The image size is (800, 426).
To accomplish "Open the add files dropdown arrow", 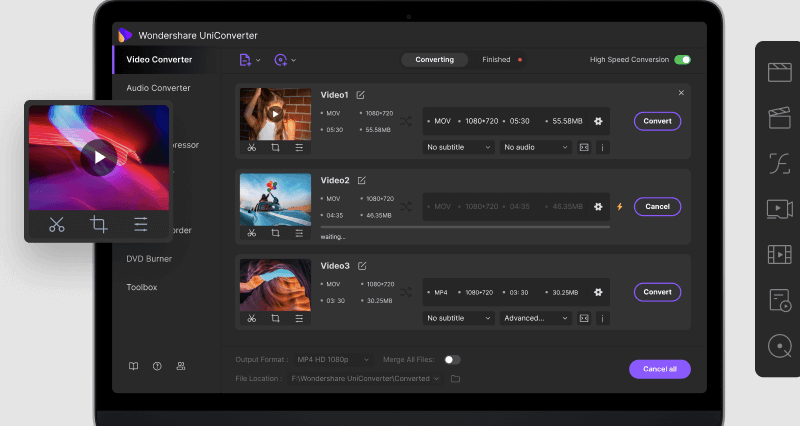I will (258, 60).
